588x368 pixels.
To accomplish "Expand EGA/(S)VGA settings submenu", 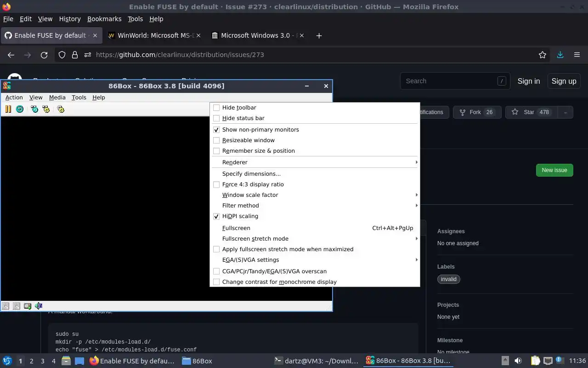I will [315, 260].
